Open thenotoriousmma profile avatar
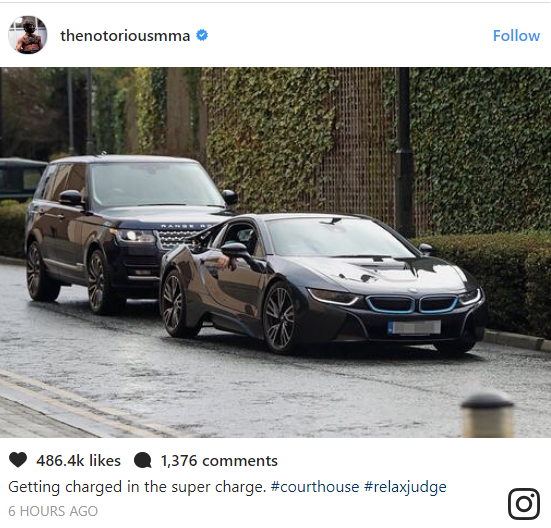 (28, 35)
